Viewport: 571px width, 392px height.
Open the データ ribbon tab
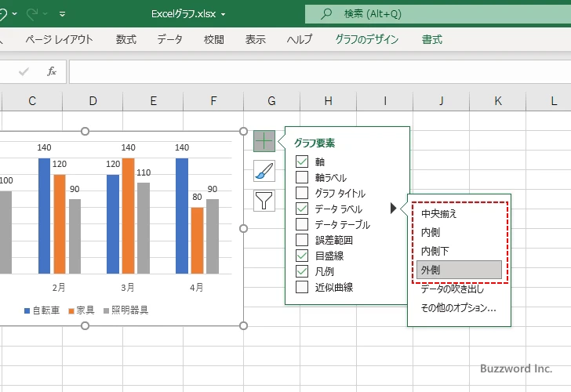click(x=169, y=39)
